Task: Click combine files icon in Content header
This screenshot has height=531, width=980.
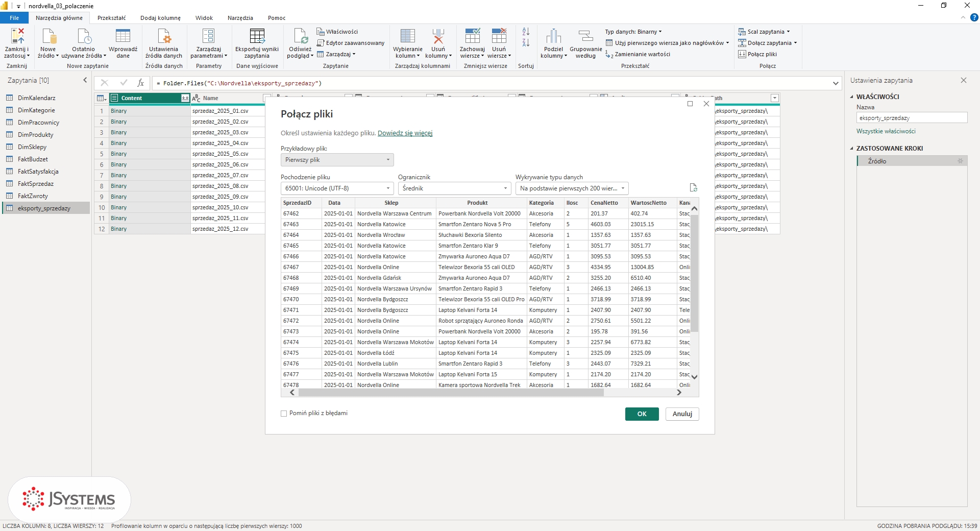Action: tap(185, 98)
